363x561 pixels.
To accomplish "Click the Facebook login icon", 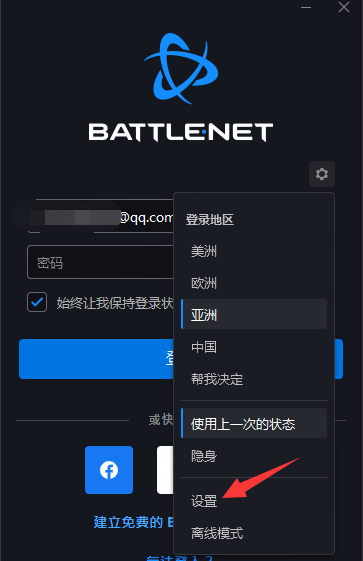I will pyautogui.click(x=109, y=470).
